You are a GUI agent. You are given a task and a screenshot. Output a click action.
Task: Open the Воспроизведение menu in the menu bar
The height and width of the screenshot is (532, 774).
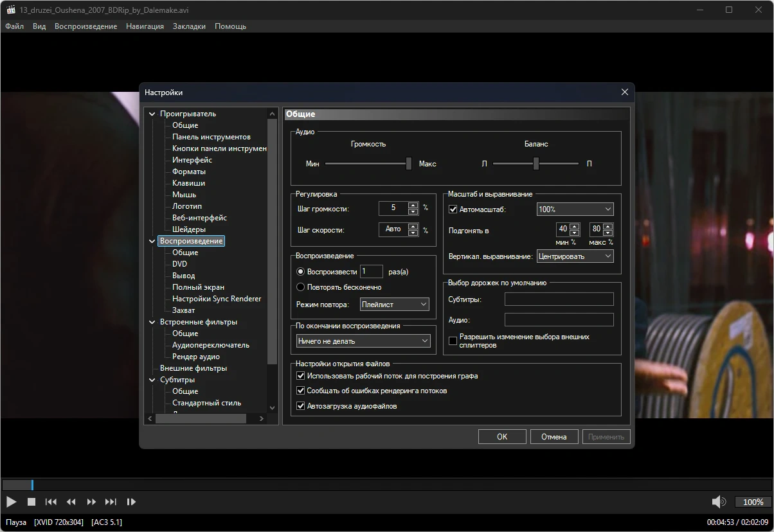click(x=85, y=26)
